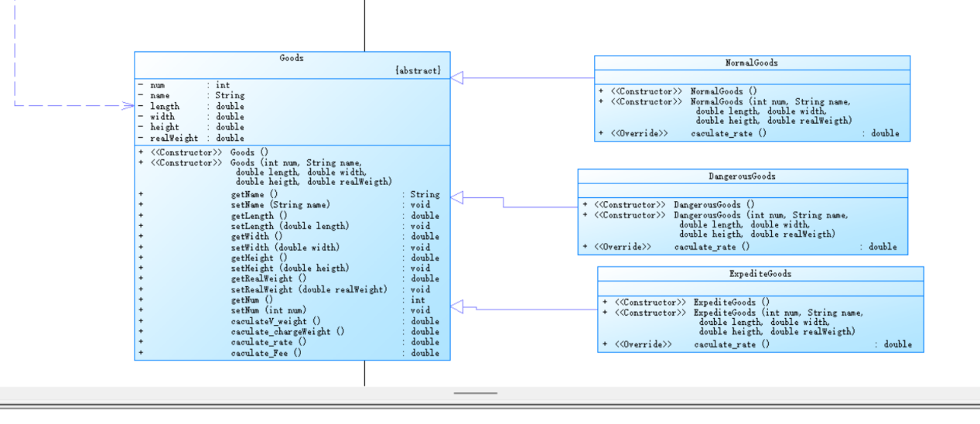Select the length : double attribute

click(190, 106)
